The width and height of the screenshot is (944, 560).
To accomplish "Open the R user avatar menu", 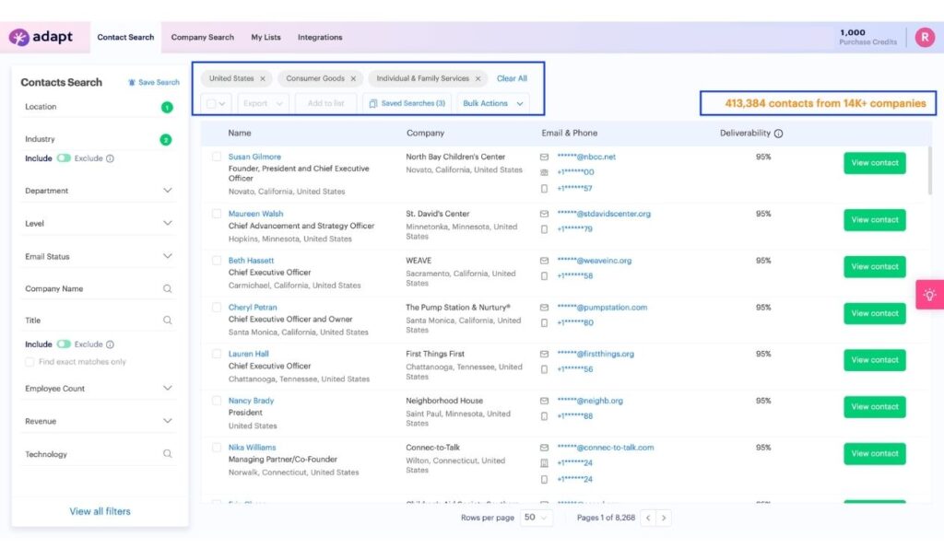I will [924, 37].
